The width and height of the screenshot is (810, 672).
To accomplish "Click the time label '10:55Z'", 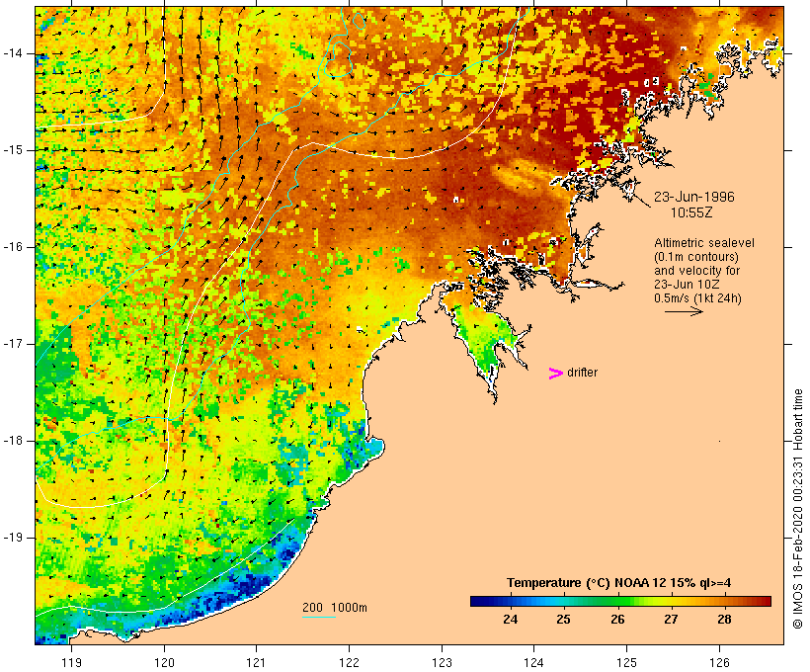I will tap(691, 212).
